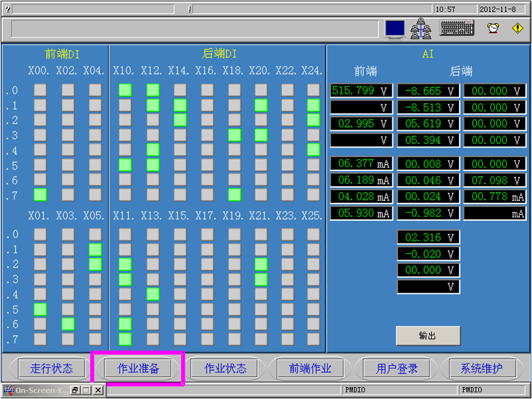This screenshot has height=399, width=532.
Task: Open the network topology icon
Action: click(421, 29)
